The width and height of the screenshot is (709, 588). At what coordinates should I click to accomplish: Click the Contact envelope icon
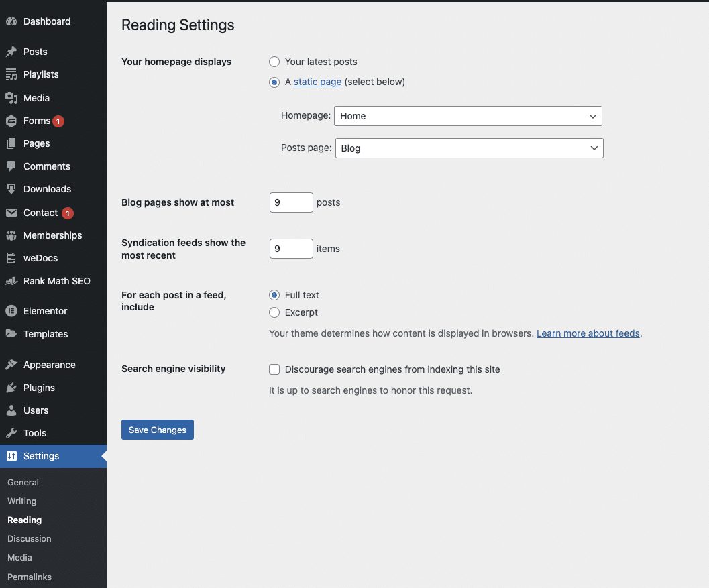pyautogui.click(x=11, y=213)
